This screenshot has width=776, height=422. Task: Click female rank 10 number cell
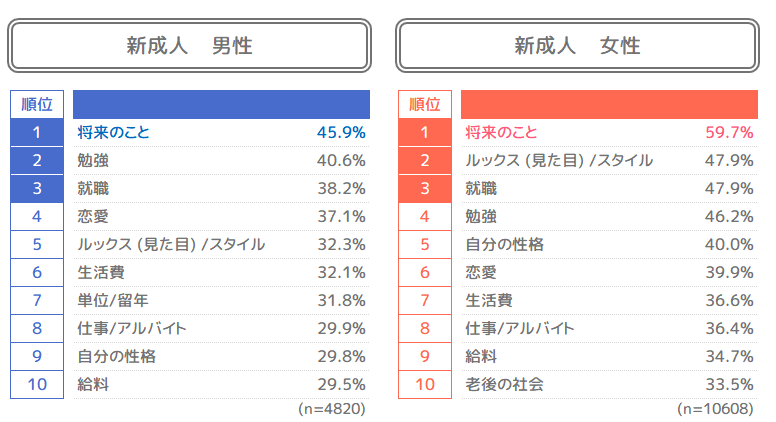point(425,384)
